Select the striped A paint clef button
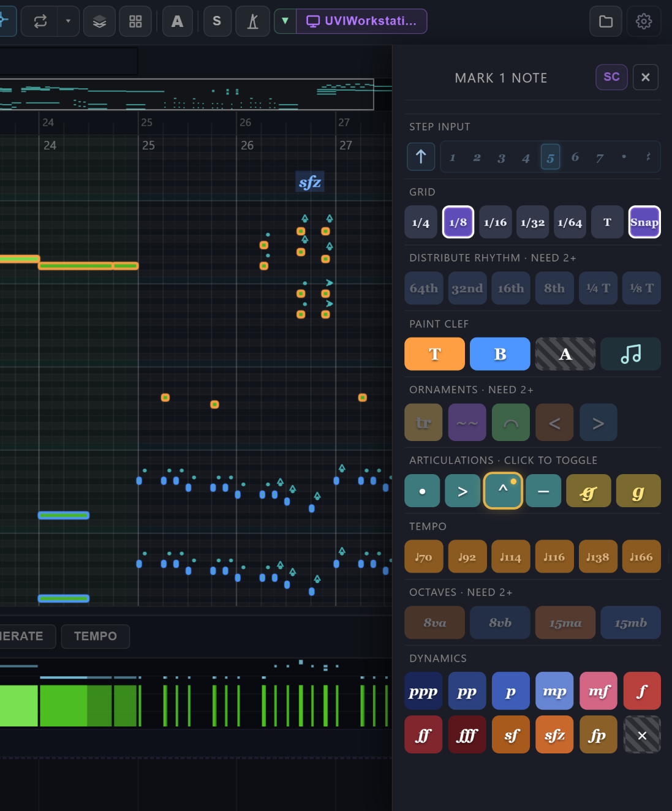Image resolution: width=672 pixels, height=811 pixels. (x=565, y=354)
